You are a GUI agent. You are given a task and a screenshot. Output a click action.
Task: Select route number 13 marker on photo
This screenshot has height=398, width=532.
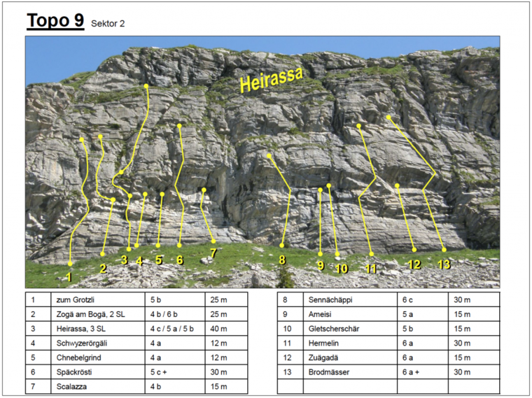click(x=443, y=264)
